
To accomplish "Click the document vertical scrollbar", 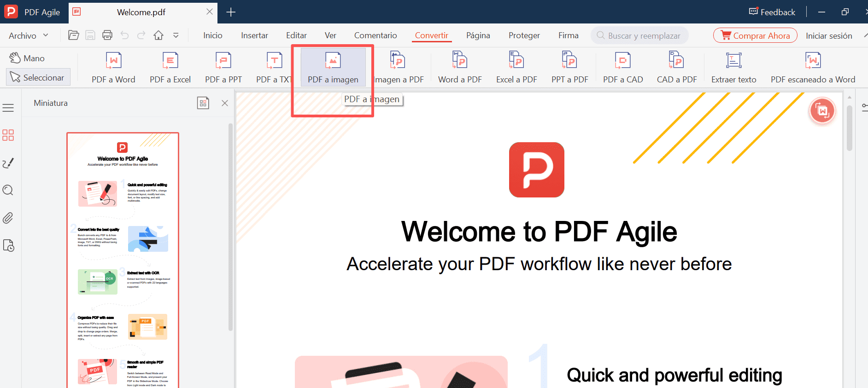I will point(850,129).
